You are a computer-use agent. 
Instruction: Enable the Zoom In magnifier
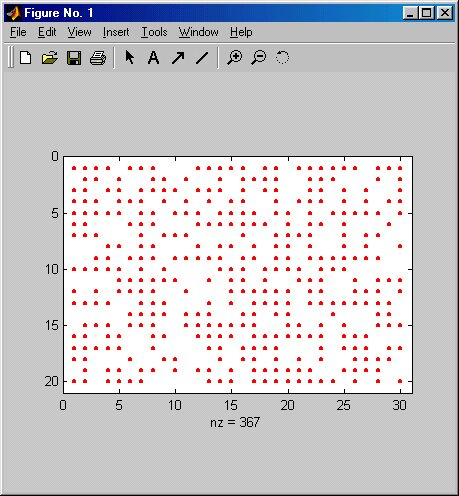[234, 58]
